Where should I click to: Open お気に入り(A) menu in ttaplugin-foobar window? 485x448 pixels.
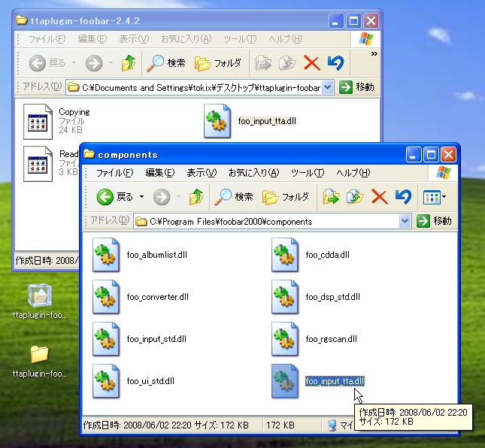[x=186, y=39]
